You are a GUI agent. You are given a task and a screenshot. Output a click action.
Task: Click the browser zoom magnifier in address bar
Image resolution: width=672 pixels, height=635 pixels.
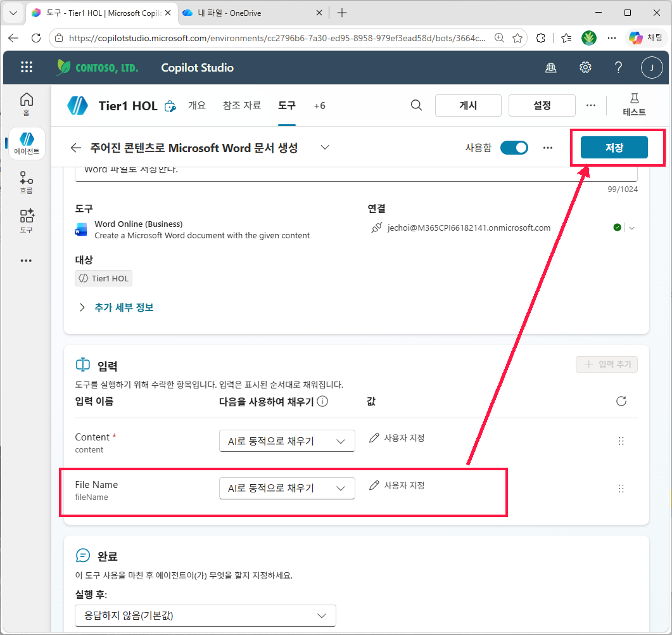(499, 38)
